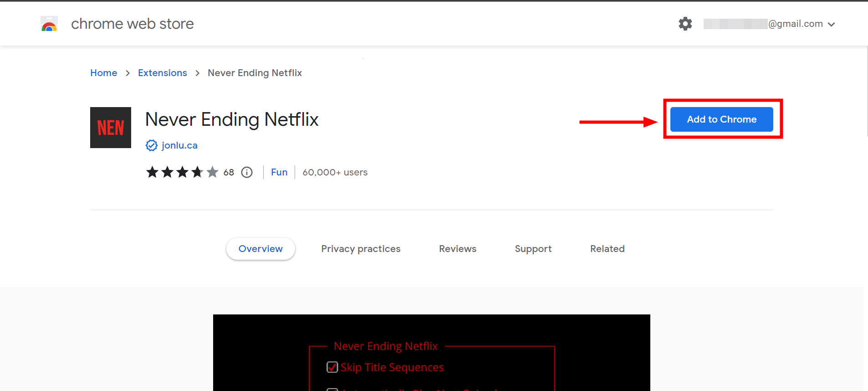
Task: Open the Extensions breadcrumb link
Action: tap(162, 73)
